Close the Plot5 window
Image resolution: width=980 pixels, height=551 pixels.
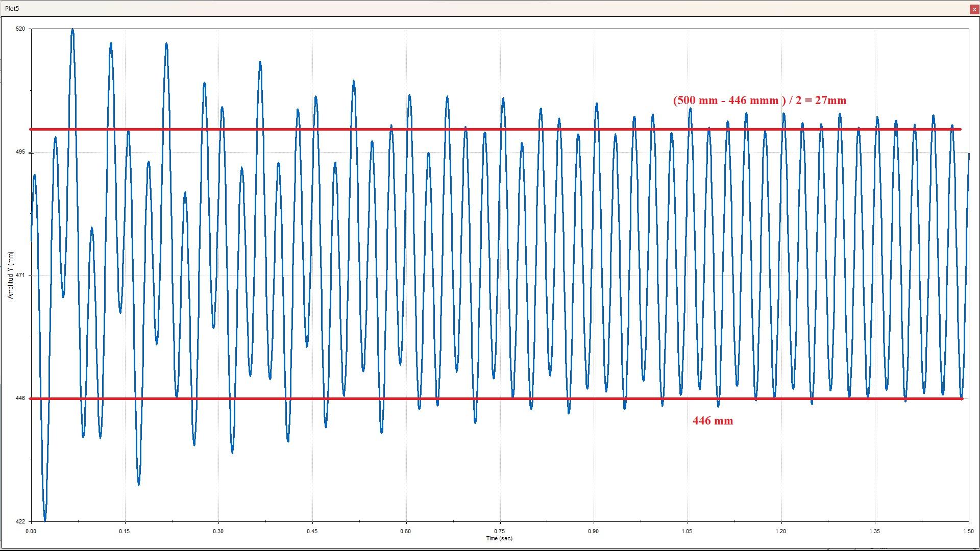tap(974, 9)
